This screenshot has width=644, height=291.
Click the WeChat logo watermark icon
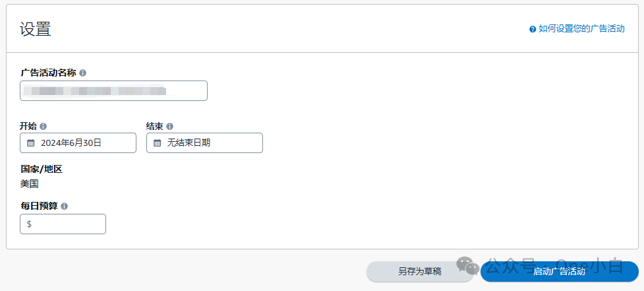point(469,265)
